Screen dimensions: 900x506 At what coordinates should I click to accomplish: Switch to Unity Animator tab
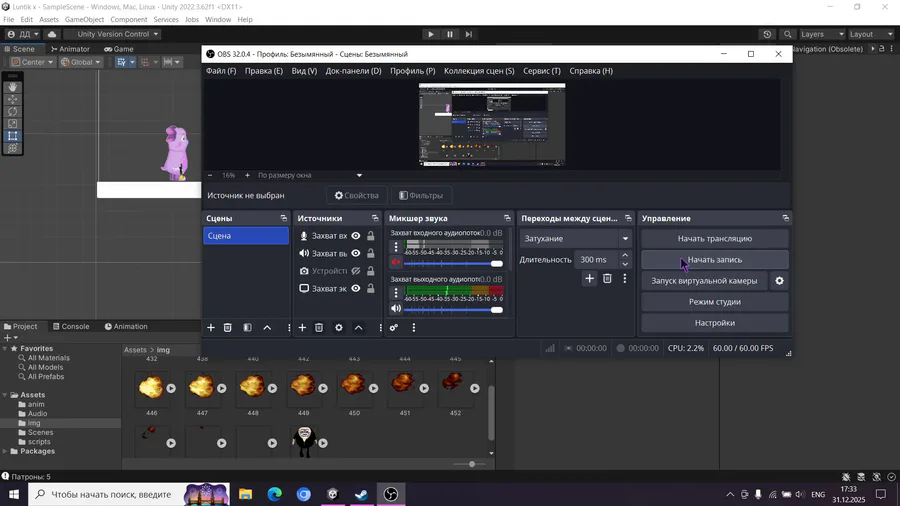pos(70,49)
